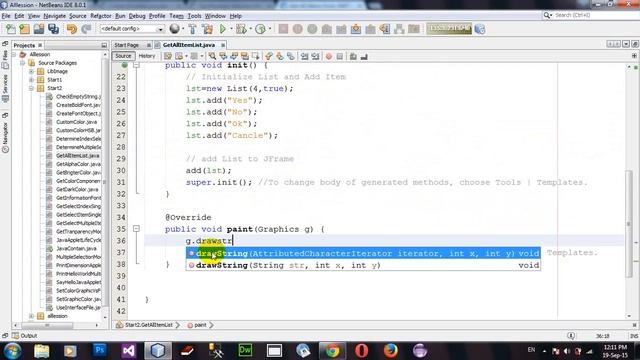Click the Debug Project icon
The width and height of the screenshot is (640, 360).
(x=241, y=29)
